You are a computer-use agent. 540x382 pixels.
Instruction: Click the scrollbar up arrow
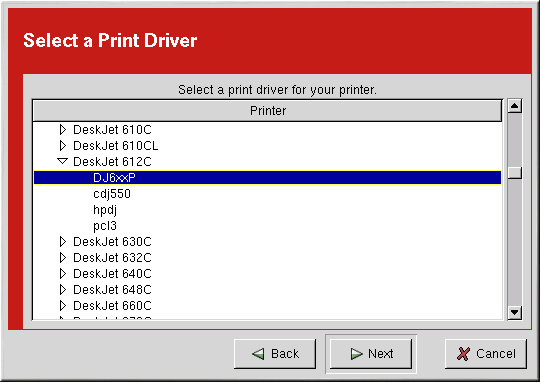point(515,106)
